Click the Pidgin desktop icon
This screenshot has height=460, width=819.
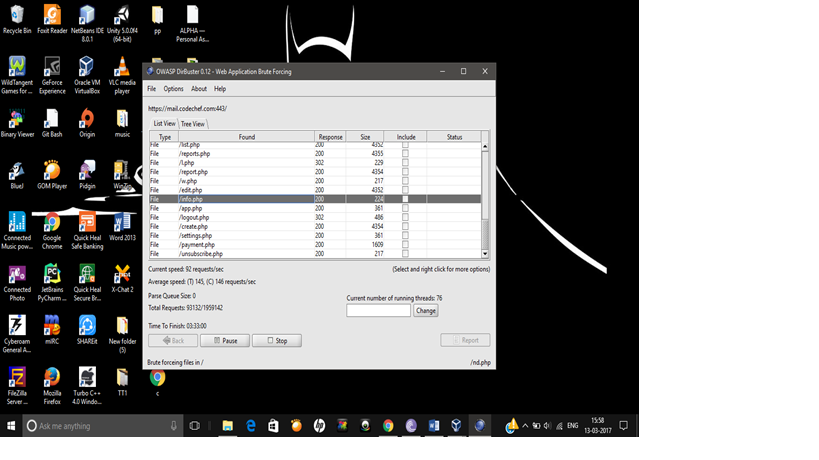87,175
